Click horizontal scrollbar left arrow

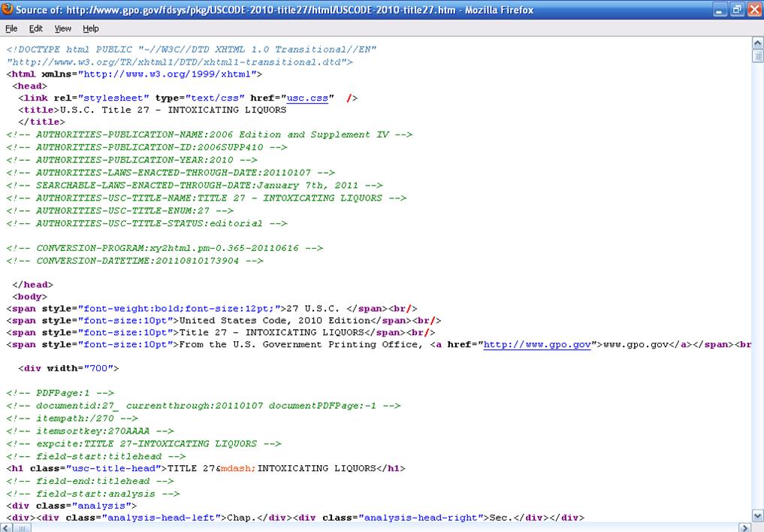5,527
